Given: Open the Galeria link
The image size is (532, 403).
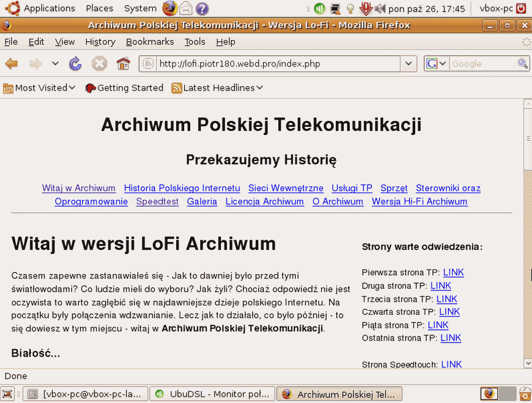Looking at the screenshot, I should [202, 201].
